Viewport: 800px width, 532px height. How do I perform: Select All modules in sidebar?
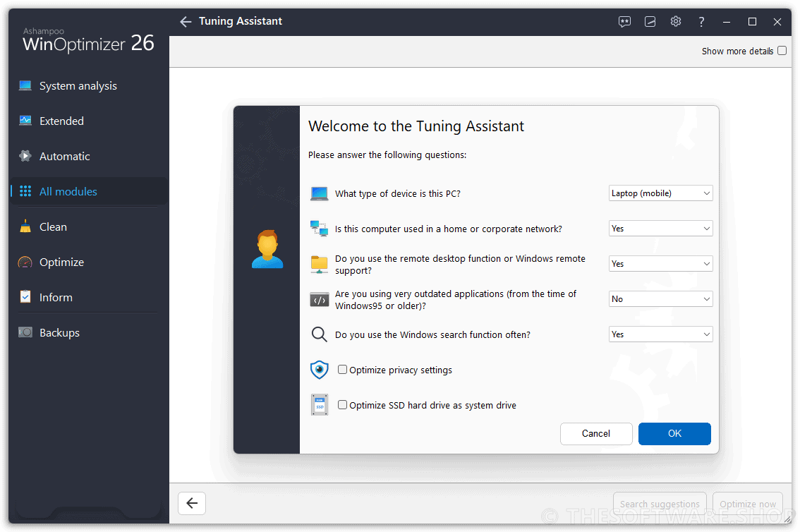(89, 191)
